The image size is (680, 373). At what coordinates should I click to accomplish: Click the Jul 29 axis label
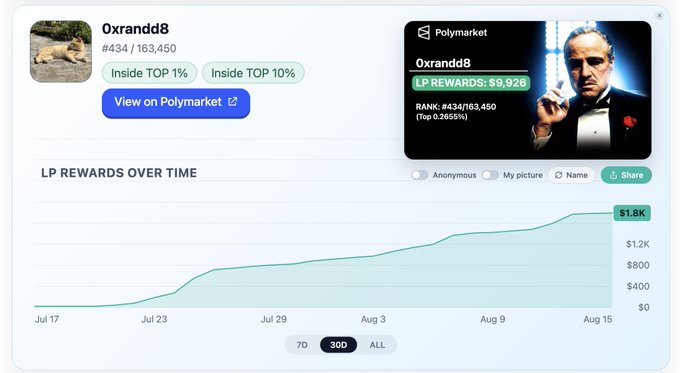[274, 319]
